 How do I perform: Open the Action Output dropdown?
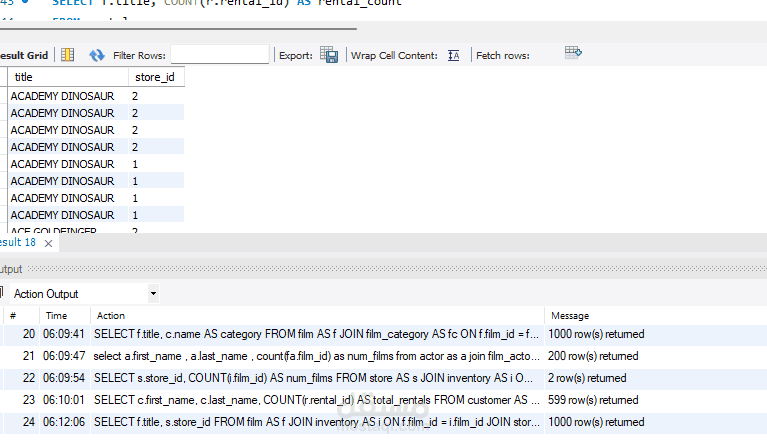click(153, 293)
